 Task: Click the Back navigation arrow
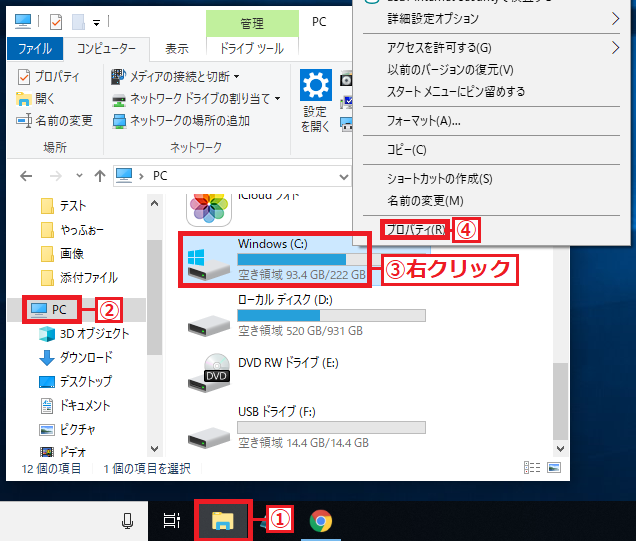coord(26,176)
